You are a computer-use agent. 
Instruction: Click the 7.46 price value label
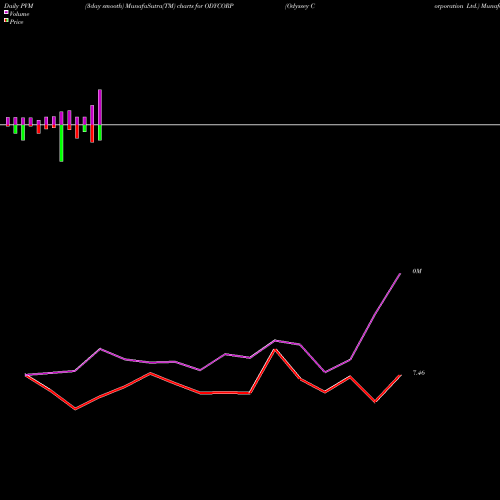click(x=419, y=373)
